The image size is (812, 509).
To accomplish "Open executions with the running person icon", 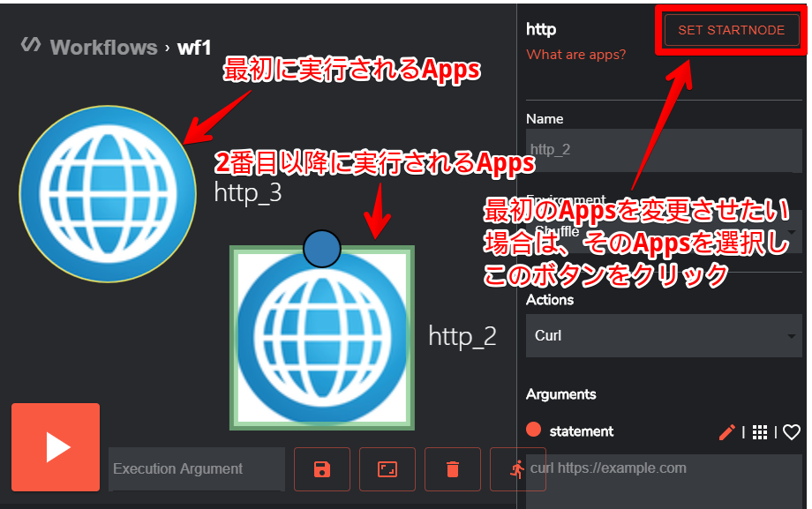I will click(518, 469).
